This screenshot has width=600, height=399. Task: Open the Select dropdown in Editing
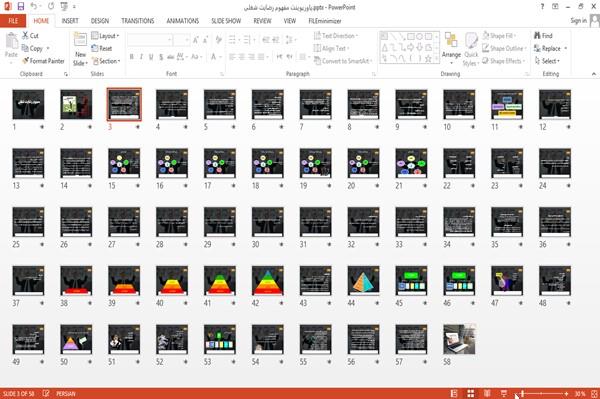click(547, 61)
